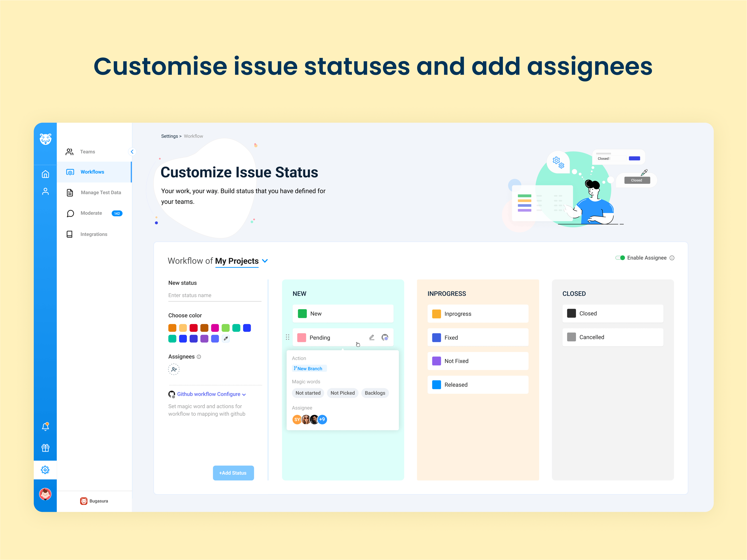Open the Home icon in blue sidebar
The image size is (747, 560).
[x=45, y=174]
